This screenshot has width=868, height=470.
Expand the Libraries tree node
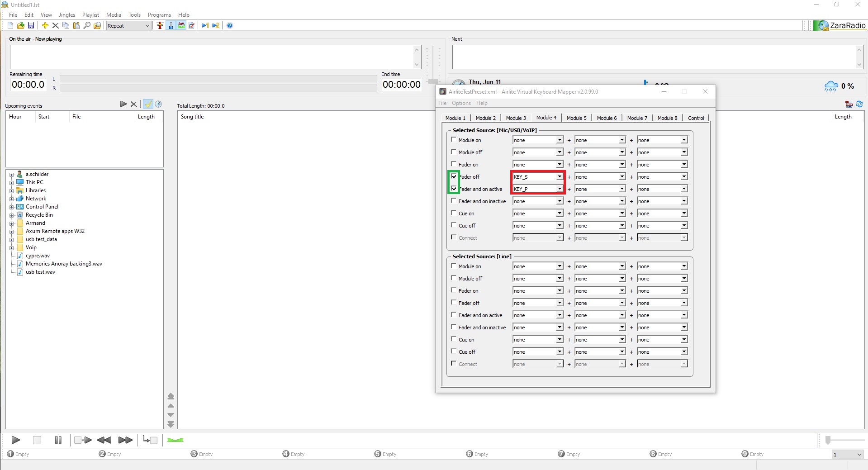[x=11, y=190]
